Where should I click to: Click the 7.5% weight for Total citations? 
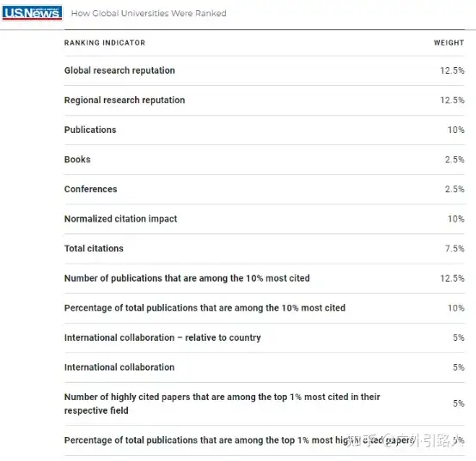455,248
